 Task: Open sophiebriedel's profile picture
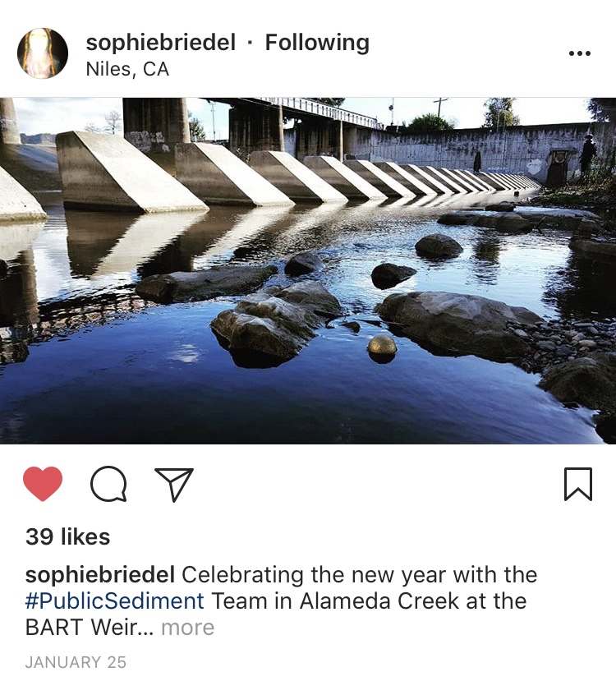tap(43, 53)
